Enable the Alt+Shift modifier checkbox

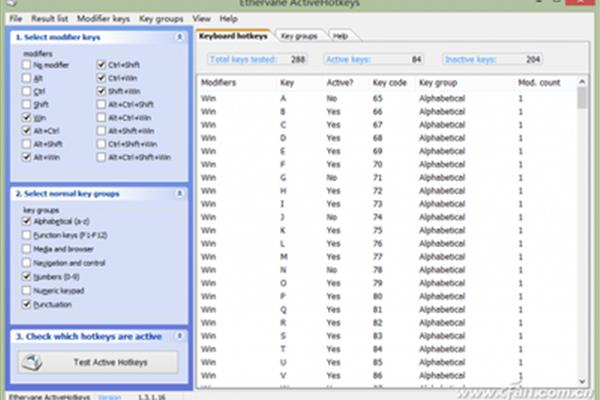[x=26, y=144]
